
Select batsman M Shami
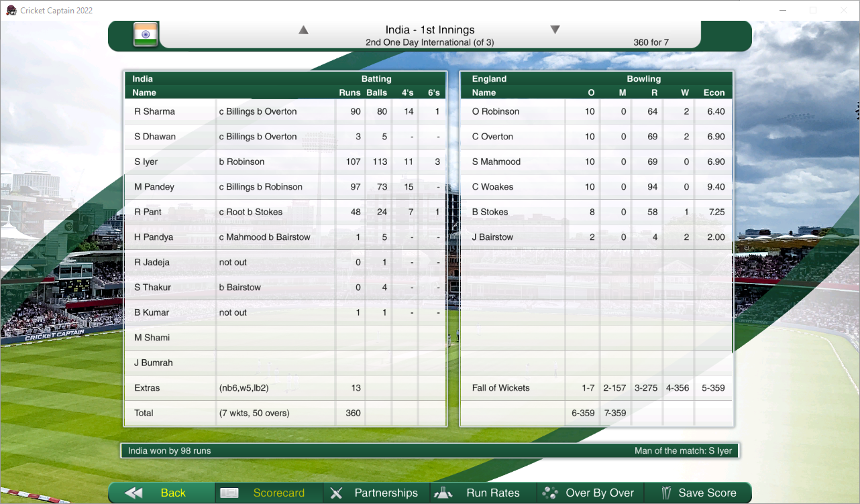[x=152, y=338]
